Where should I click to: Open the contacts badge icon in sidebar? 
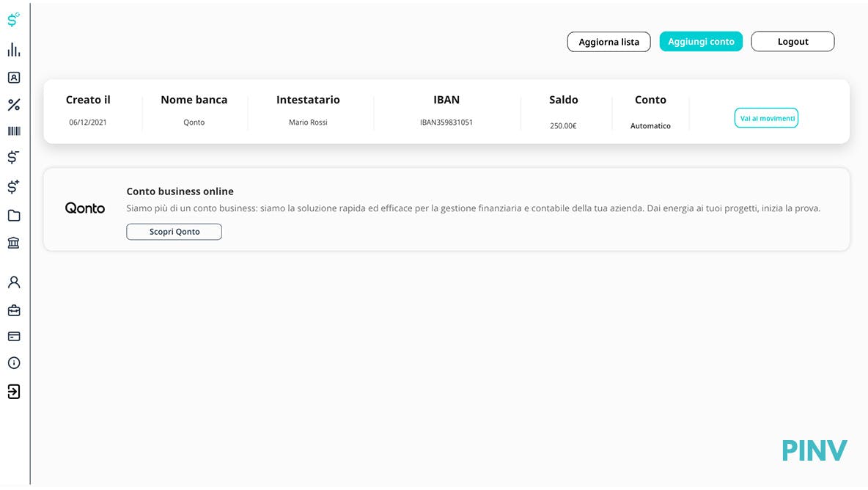click(x=13, y=77)
